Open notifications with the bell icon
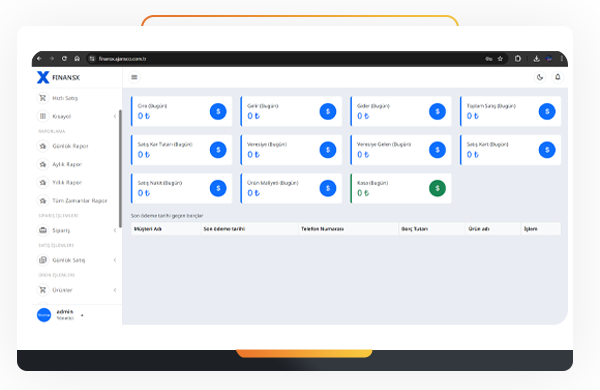The height and width of the screenshot is (390, 600). (558, 77)
